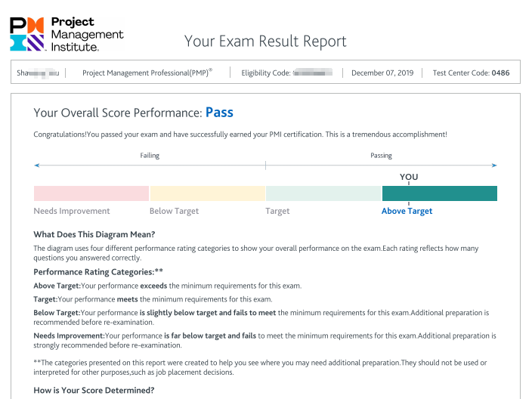
Task: Select the light green Target bar segment
Action: 323,193
